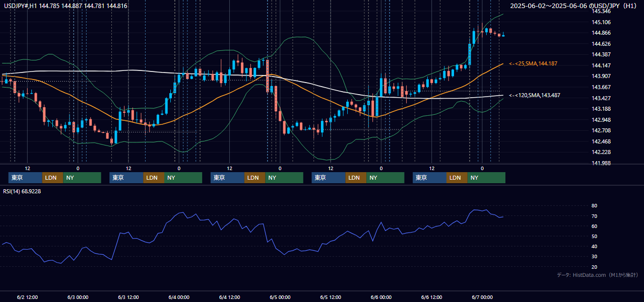The image size is (644, 302).
Task: Select the 145.346 price axis label
Action: coord(601,11)
